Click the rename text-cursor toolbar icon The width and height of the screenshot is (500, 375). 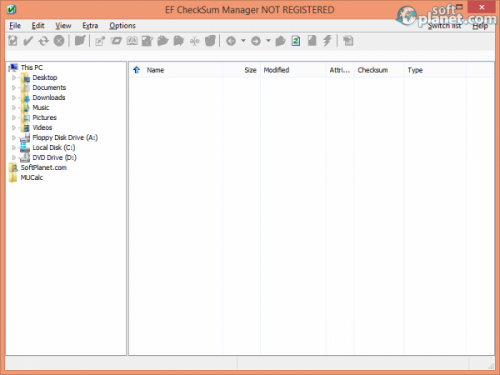(195, 41)
